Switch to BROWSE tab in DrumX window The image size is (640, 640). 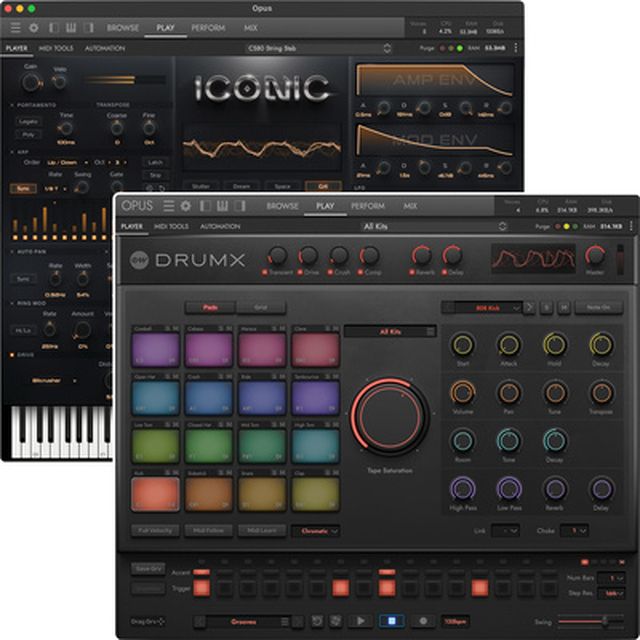282,206
